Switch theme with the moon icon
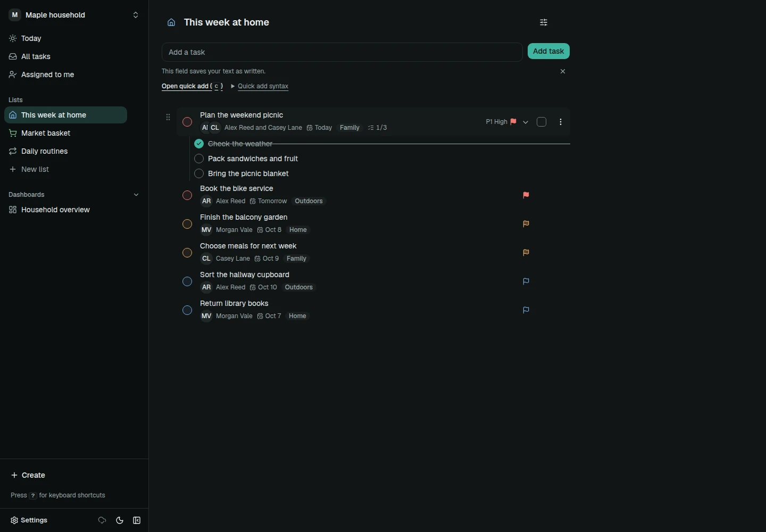The width and height of the screenshot is (766, 532). [x=120, y=520]
